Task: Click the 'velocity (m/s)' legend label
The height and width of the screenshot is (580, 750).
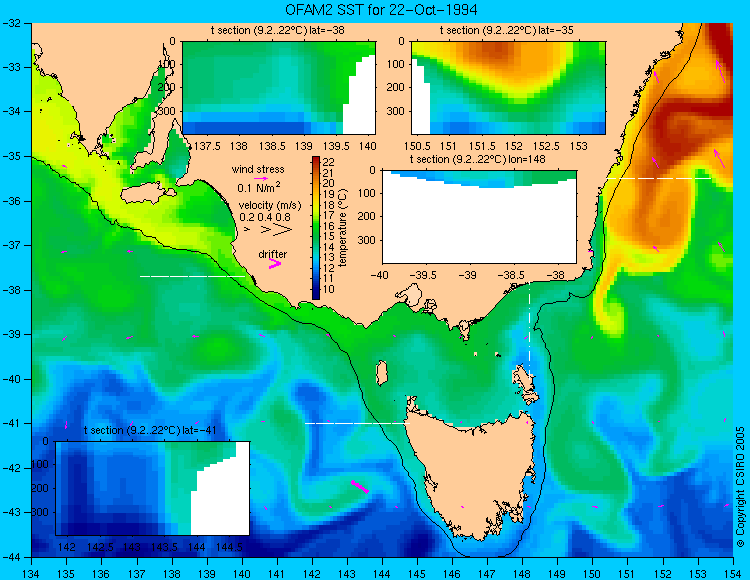Action: click(270, 206)
